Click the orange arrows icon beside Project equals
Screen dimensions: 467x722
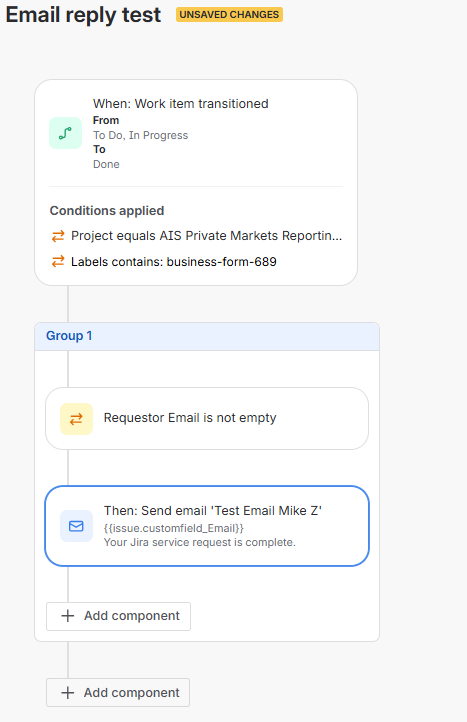tap(58, 236)
